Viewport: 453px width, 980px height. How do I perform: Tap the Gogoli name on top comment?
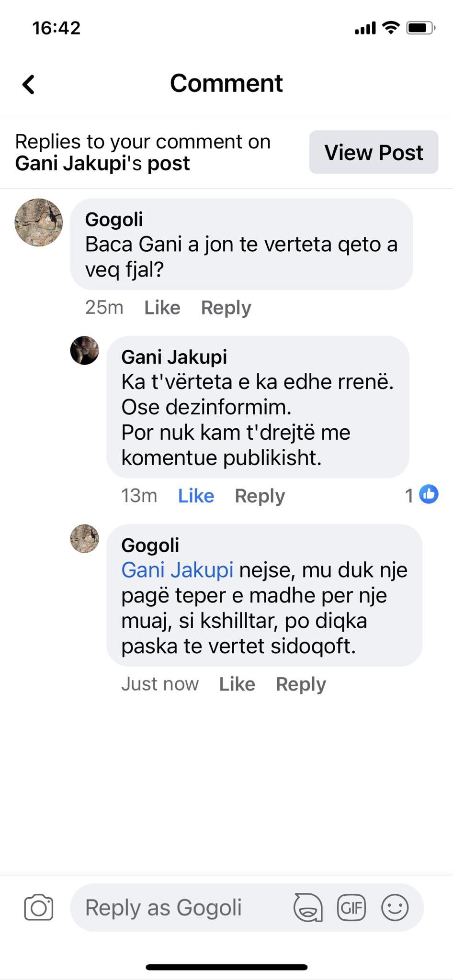point(114,220)
